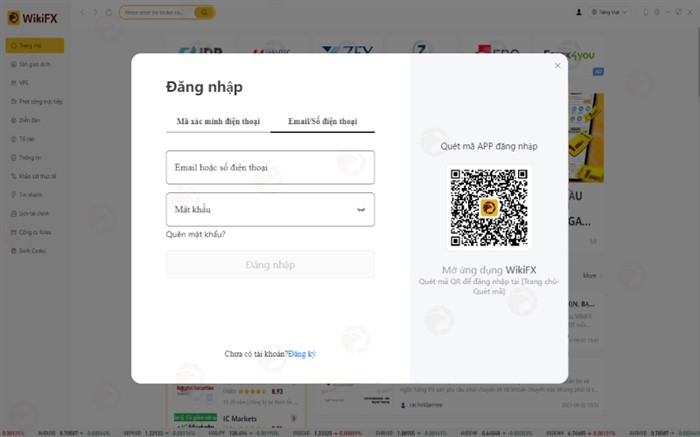
Task: Click the Đăng nhập submit button
Action: click(x=270, y=264)
